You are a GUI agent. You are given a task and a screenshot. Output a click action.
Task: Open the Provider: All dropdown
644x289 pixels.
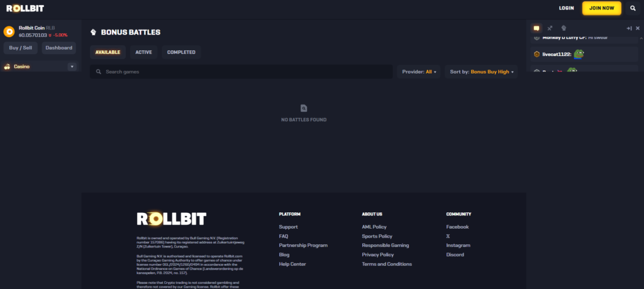click(418, 72)
